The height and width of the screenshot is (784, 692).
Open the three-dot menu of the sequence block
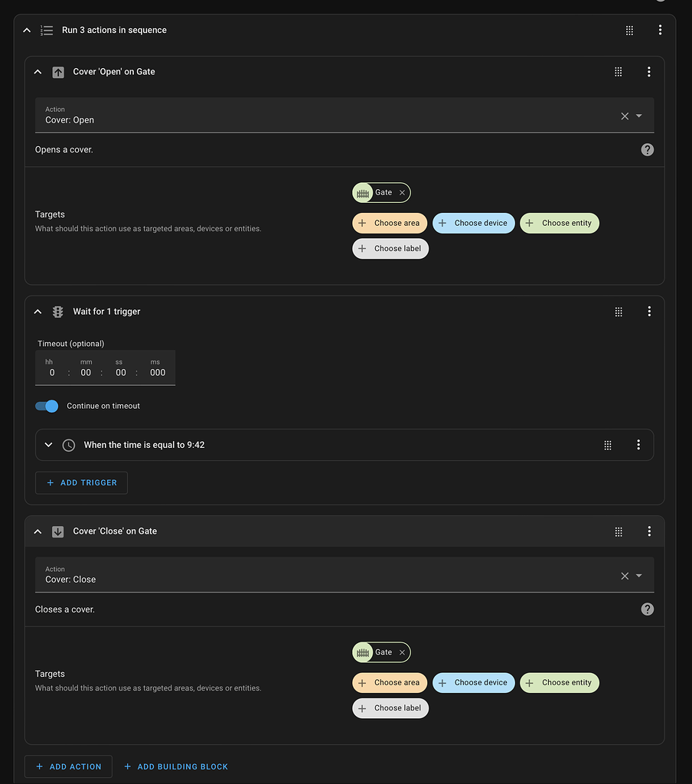(x=660, y=30)
